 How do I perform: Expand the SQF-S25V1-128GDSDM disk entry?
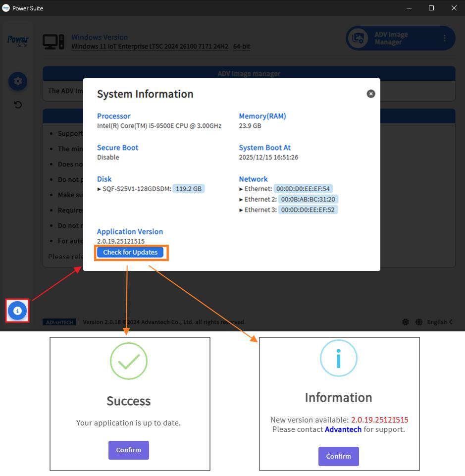coord(99,189)
